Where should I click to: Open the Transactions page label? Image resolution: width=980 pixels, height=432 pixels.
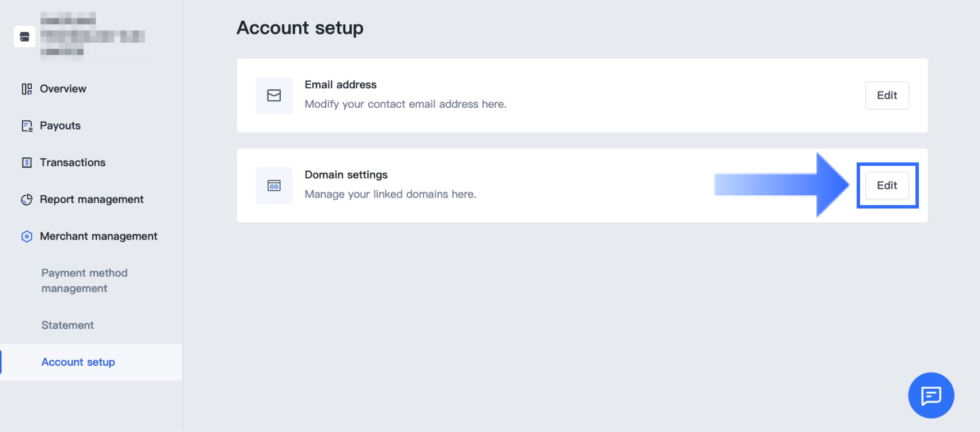click(x=73, y=162)
